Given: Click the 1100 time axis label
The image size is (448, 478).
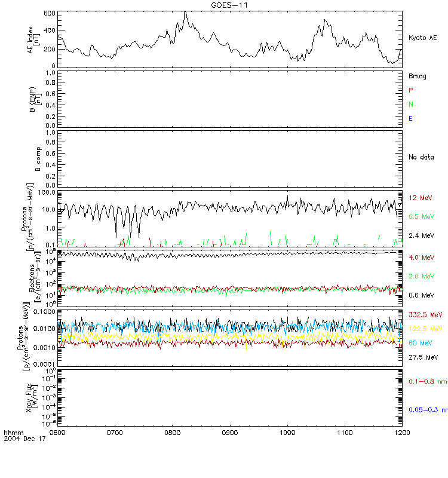Looking at the screenshot, I should pos(345,433).
